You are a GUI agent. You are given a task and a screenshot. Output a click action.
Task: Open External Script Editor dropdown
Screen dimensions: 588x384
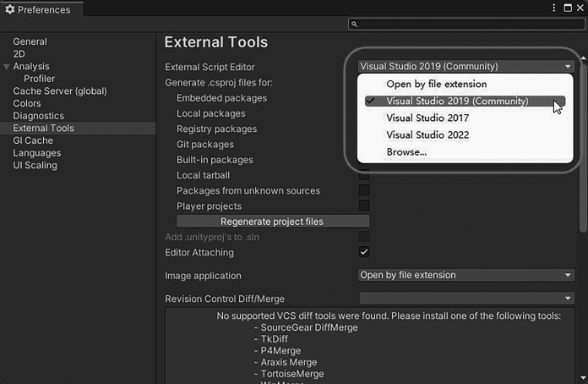pyautogui.click(x=466, y=67)
